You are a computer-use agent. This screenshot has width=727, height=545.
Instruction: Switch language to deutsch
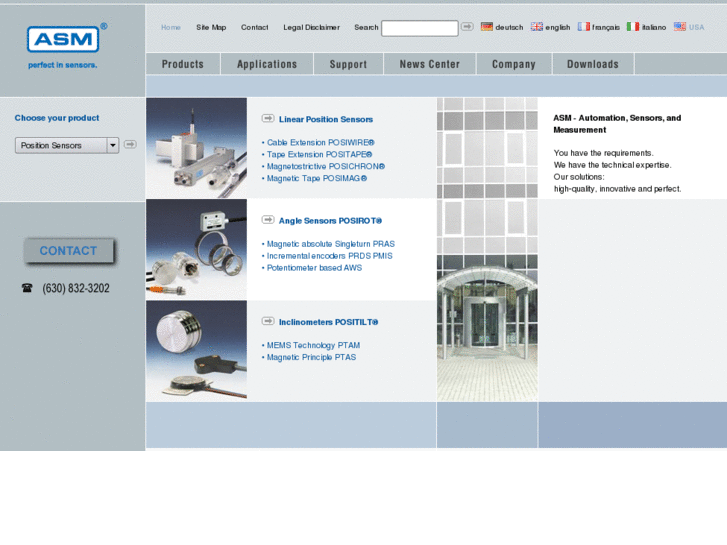click(x=509, y=27)
